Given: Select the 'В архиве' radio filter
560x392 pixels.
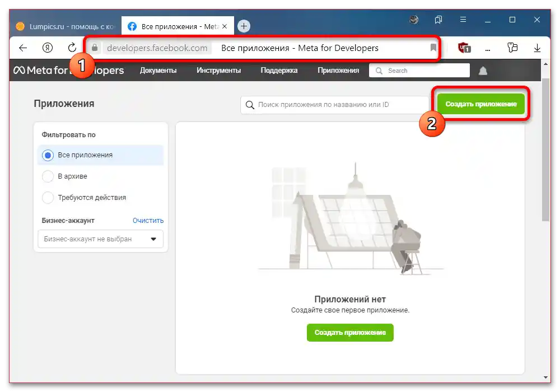Looking at the screenshot, I should [48, 176].
